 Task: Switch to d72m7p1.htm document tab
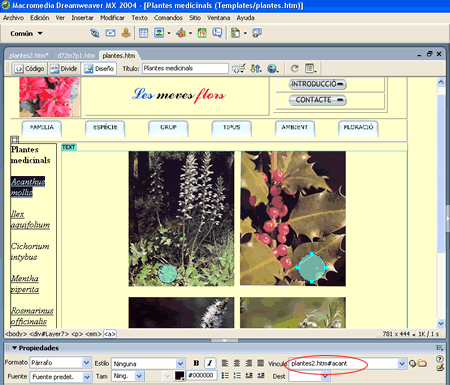[x=76, y=55]
